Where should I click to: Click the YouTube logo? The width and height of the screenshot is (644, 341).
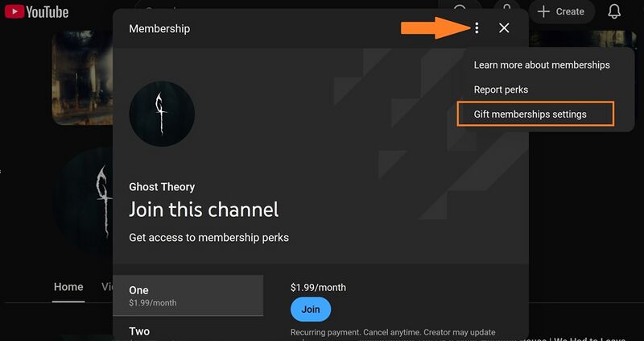[36, 11]
